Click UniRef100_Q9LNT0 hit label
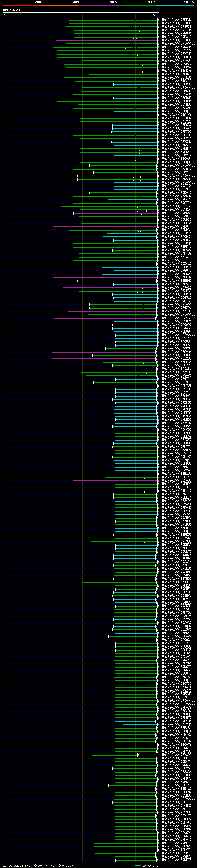 click(x=177, y=149)
